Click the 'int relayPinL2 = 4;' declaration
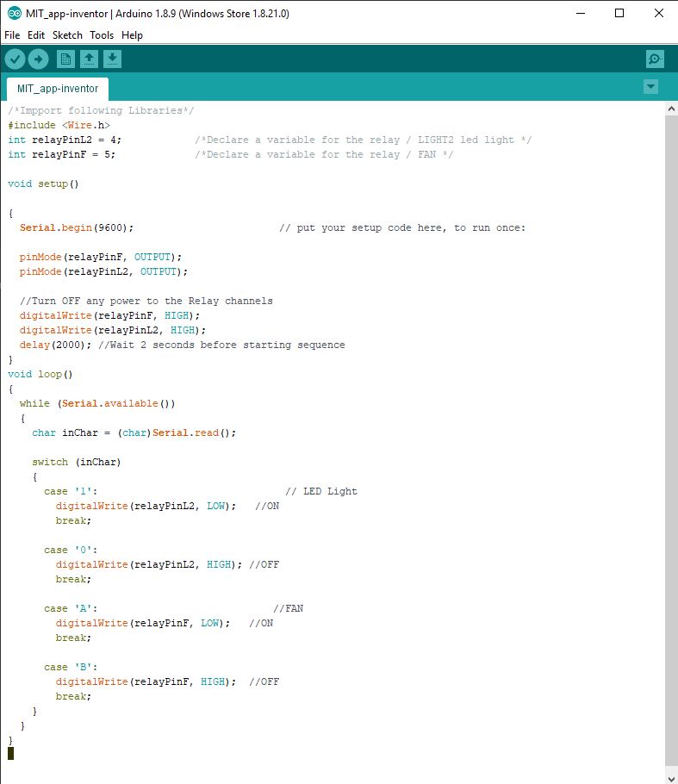 coord(65,140)
